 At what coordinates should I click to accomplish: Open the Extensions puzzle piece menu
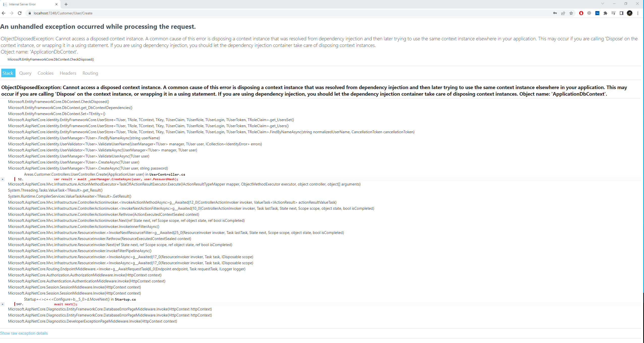pyautogui.click(x=605, y=13)
